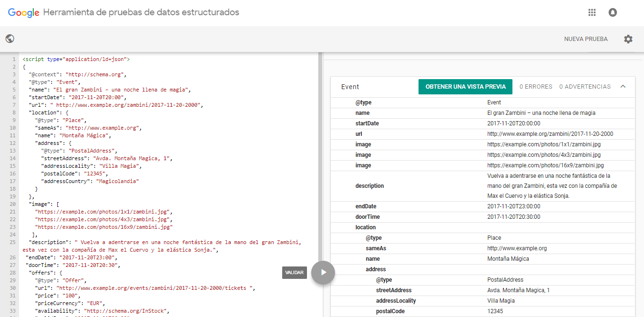Select the url value in results
This screenshot has height=317, width=644.
(x=550, y=134)
